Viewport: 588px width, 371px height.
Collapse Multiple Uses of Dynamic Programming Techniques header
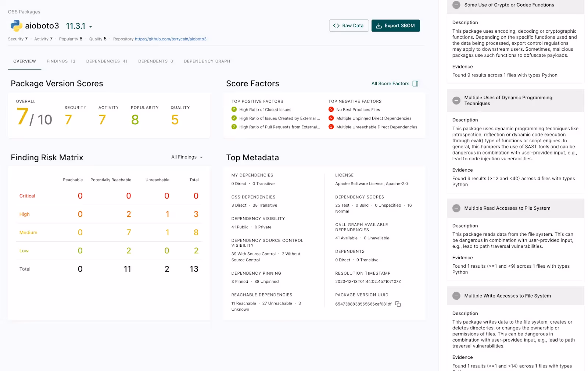pos(515,100)
